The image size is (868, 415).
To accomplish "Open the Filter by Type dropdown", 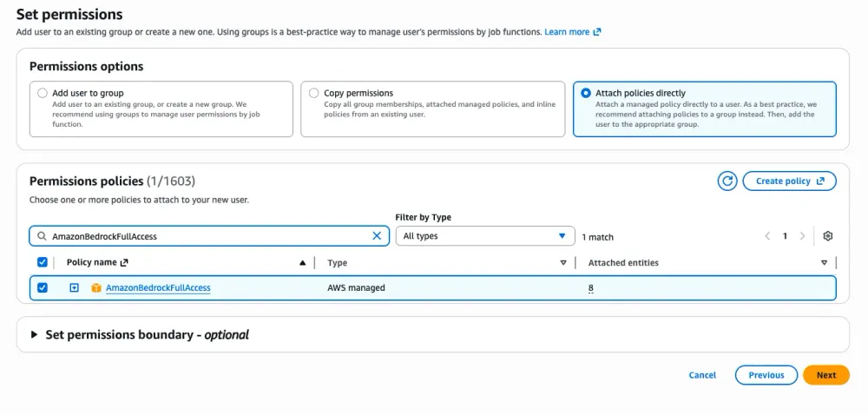I will [484, 235].
